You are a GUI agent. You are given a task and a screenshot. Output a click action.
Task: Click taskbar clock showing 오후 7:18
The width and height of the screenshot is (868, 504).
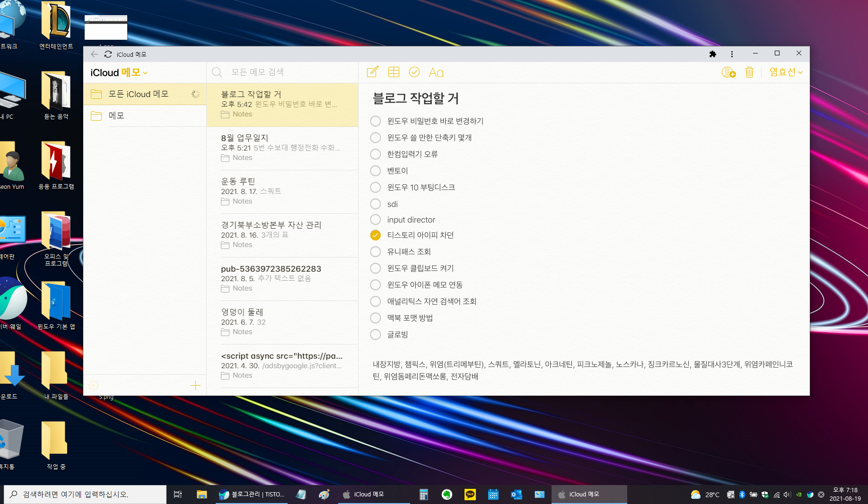coord(845,495)
